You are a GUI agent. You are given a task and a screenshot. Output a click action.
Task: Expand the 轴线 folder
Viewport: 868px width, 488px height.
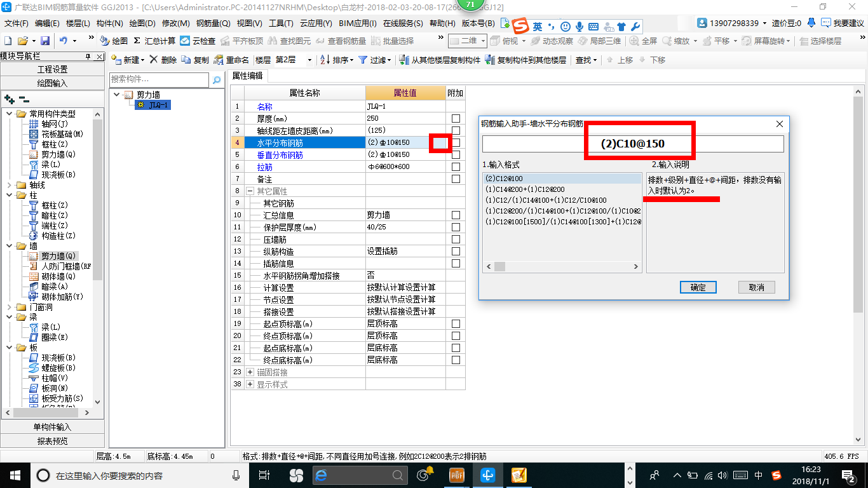[9, 185]
